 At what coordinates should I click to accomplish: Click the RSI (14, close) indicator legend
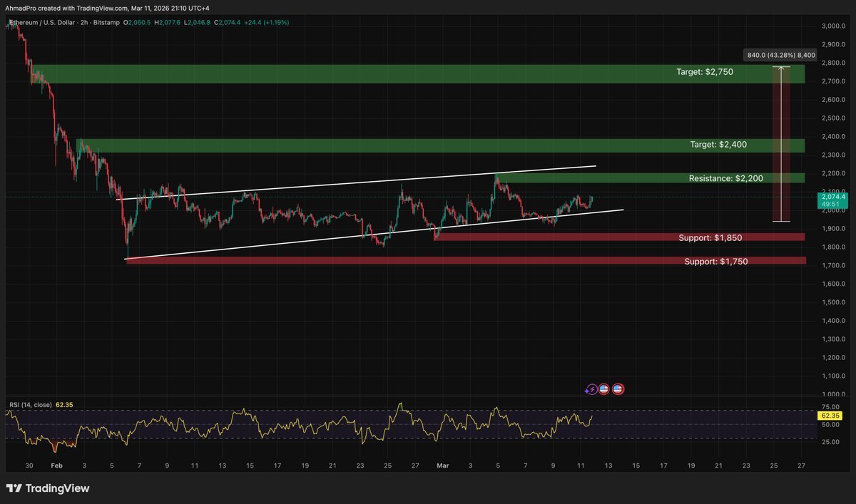click(30, 405)
